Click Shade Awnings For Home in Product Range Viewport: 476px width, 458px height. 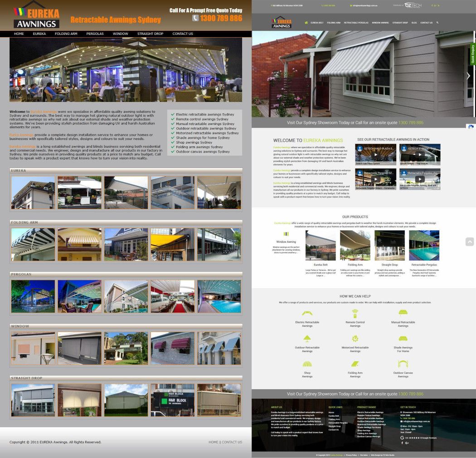tap(369, 427)
